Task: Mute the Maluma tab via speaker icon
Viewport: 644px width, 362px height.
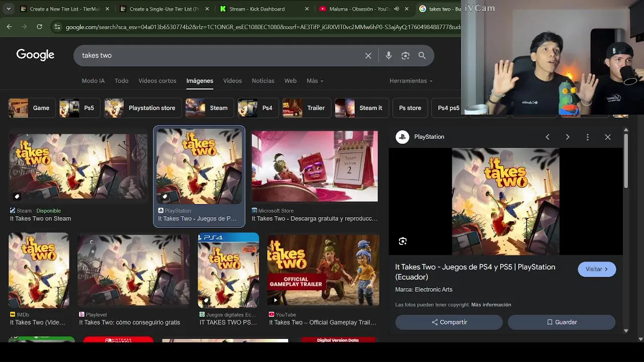Action: pos(396,9)
